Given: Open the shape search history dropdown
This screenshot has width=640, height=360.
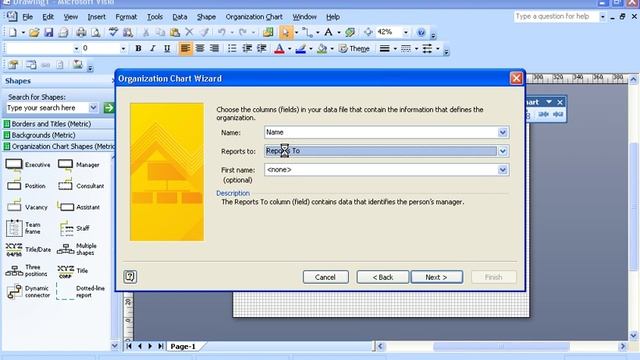Looking at the screenshot, I should coord(93,108).
